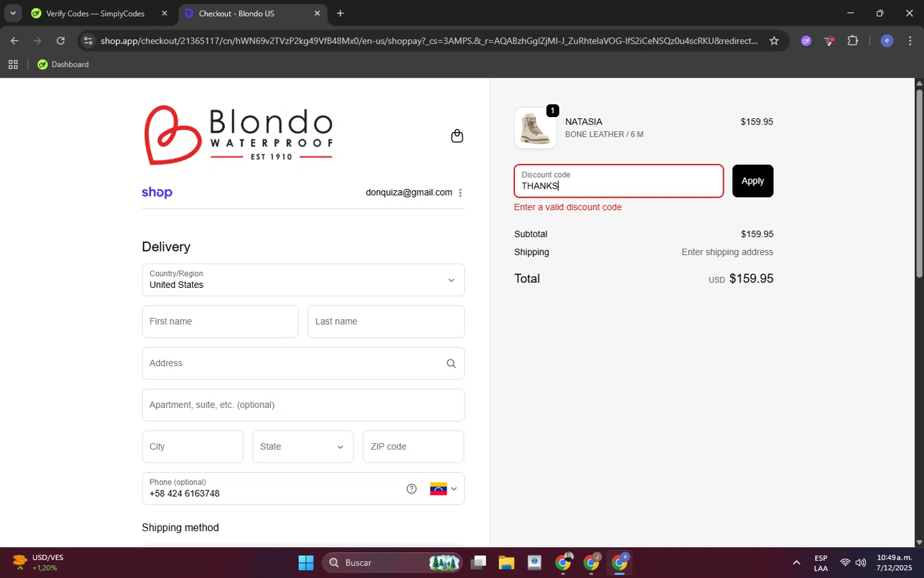Click the Address input field
Image resolution: width=924 pixels, height=578 pixels.
[303, 364]
